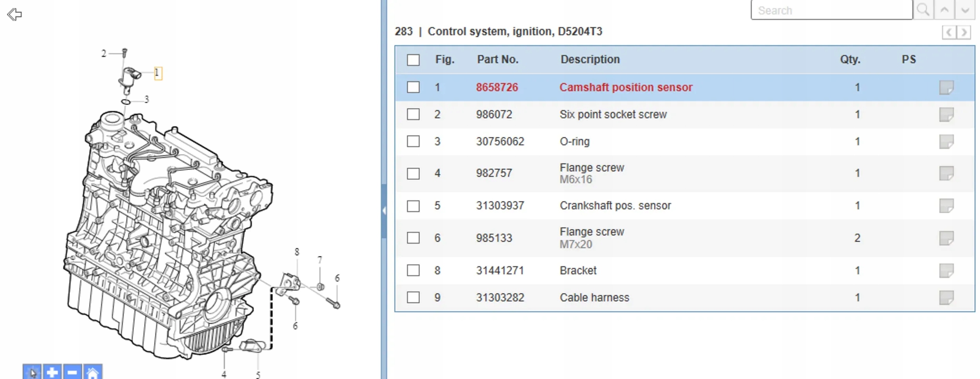Collapse the diagram panel using splitter handle
This screenshot has height=379, width=980.
coord(384,211)
